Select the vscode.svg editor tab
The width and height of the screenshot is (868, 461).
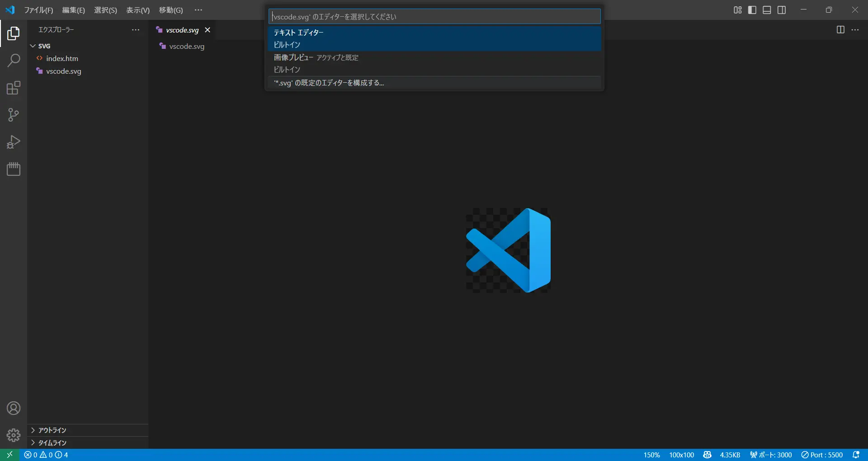click(x=183, y=30)
